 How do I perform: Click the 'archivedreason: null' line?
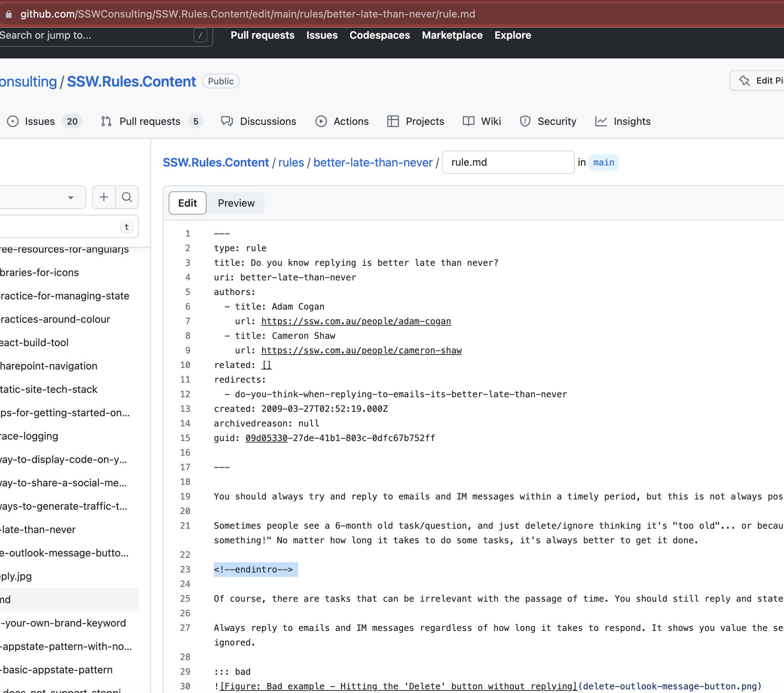266,423
